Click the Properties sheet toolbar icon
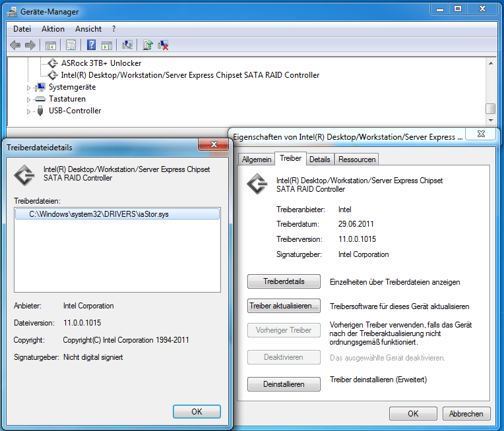Image resolution: width=504 pixels, height=431 pixels. [71, 45]
